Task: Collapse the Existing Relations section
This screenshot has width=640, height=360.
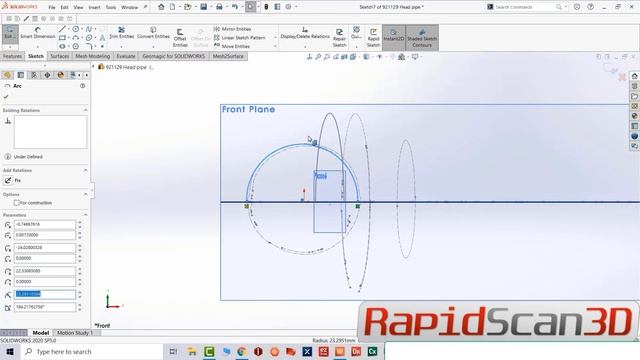Action: pos(85,110)
